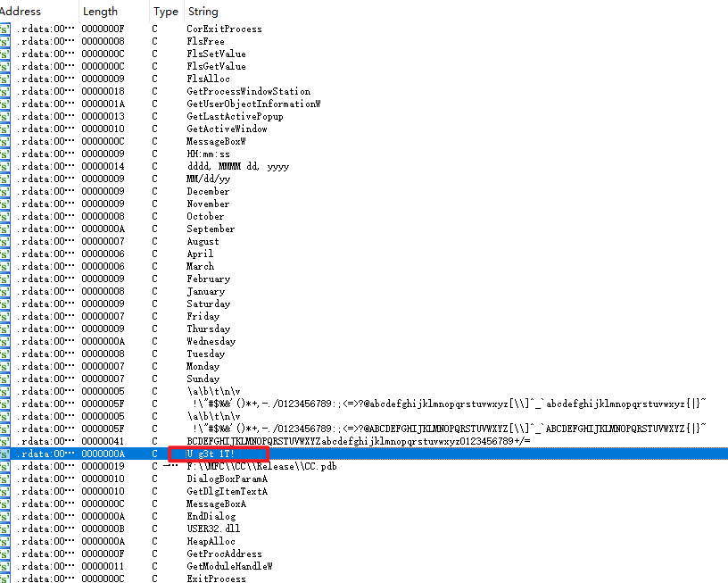The height and width of the screenshot is (583, 728).
Task: Select the USER32.dll string entry
Action: click(x=213, y=529)
